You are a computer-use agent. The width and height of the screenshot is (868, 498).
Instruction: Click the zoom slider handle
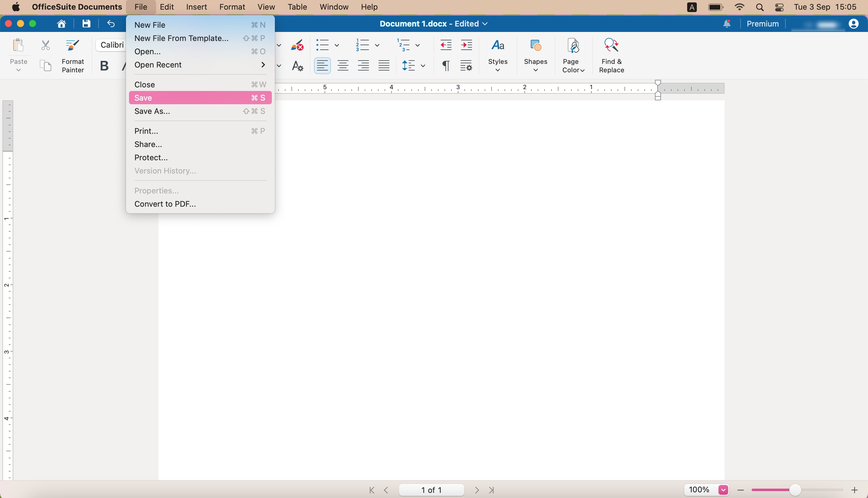click(795, 490)
